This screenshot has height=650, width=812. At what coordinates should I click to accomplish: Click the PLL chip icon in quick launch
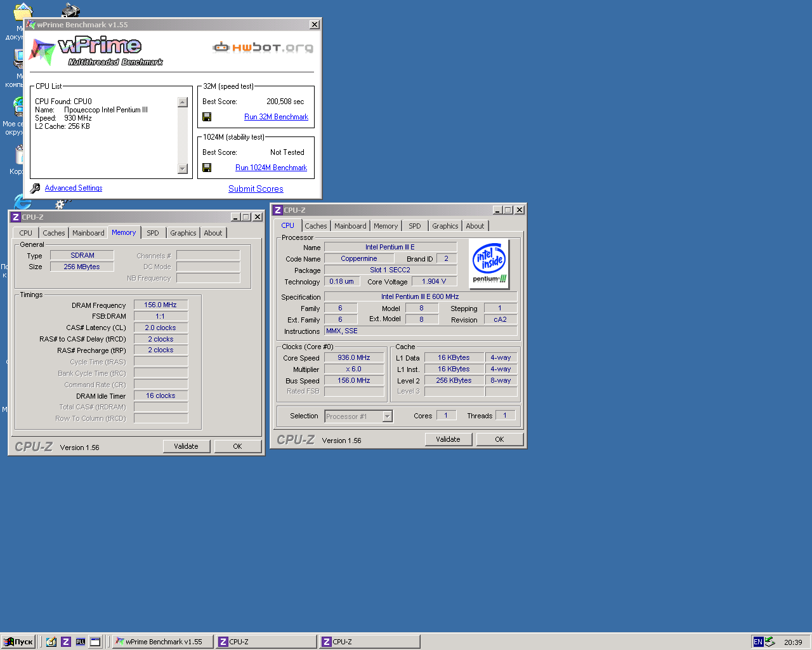point(81,642)
